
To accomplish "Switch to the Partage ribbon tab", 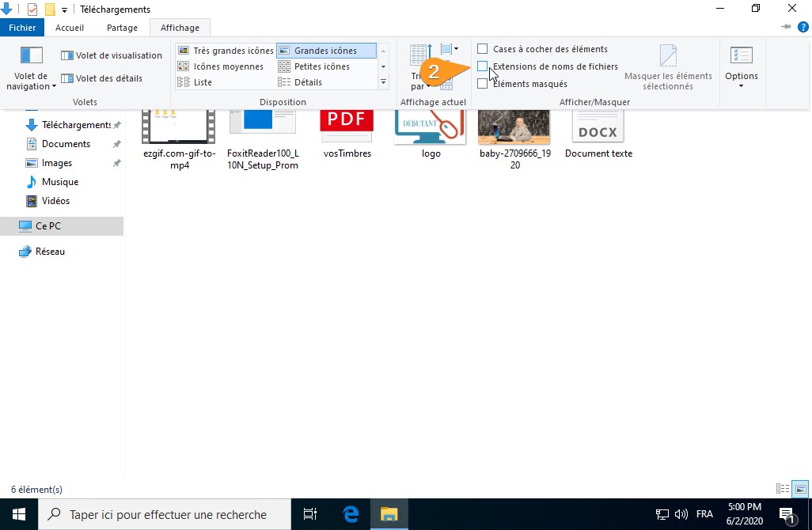I will pos(122,28).
